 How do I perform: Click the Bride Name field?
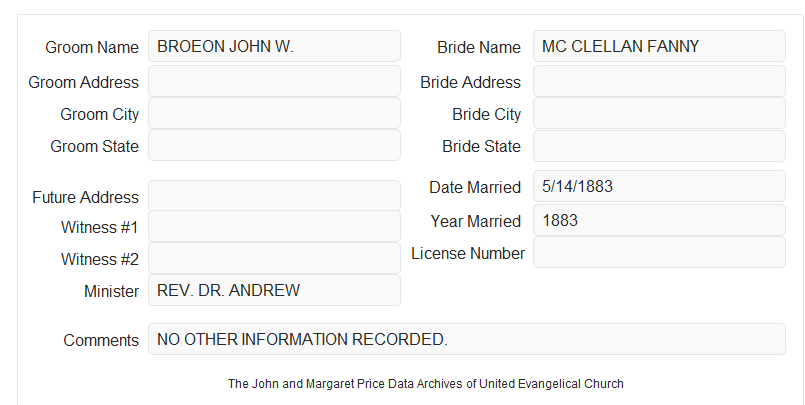(659, 46)
